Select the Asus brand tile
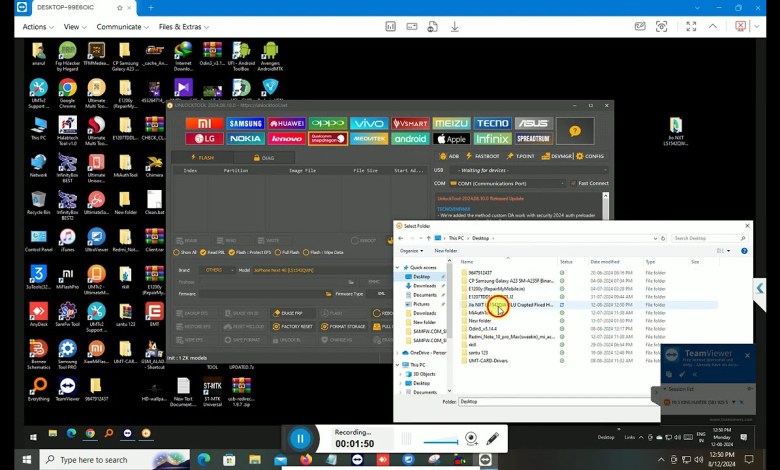780x470 pixels. (533, 123)
